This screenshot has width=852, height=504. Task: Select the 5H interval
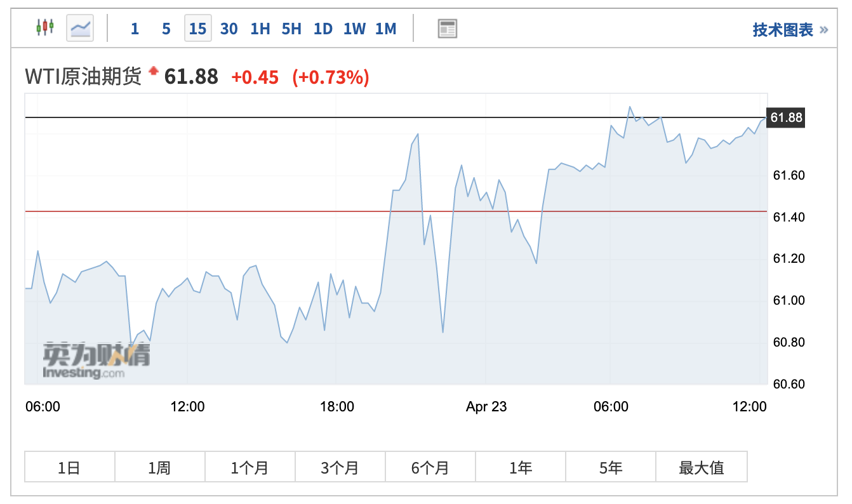291,29
